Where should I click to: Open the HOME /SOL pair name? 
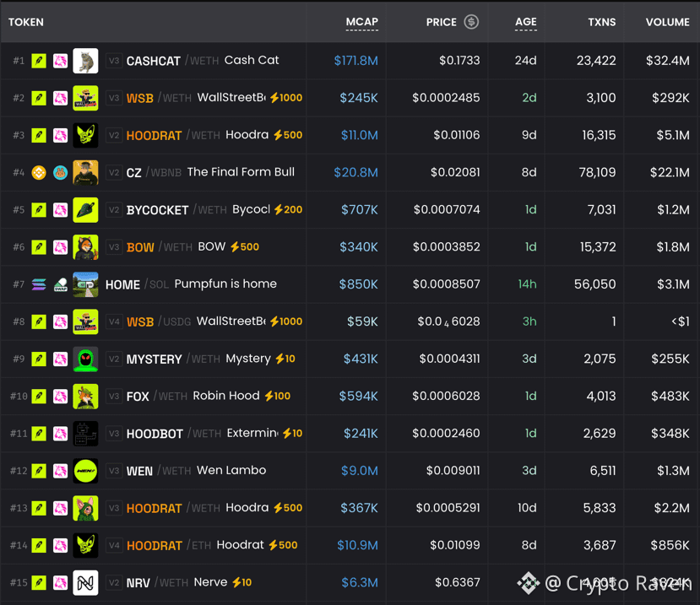[x=137, y=284]
